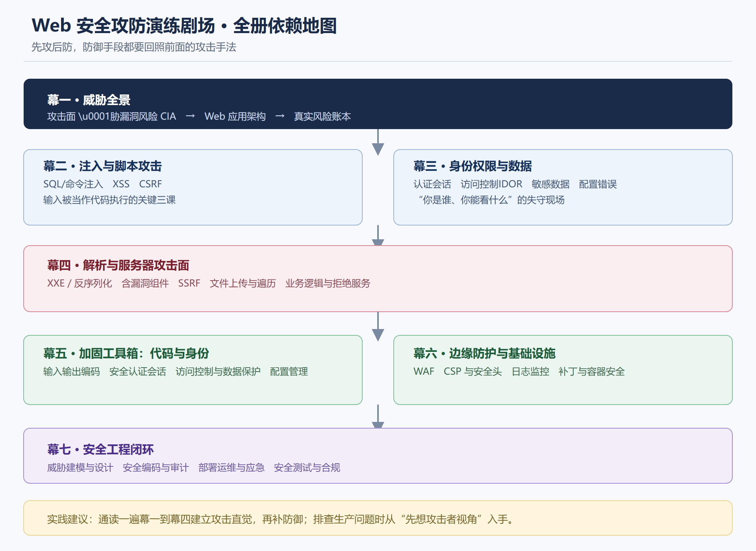Click the '认证会话' topic
Image resolution: width=756 pixels, height=551 pixels.
coord(432,184)
